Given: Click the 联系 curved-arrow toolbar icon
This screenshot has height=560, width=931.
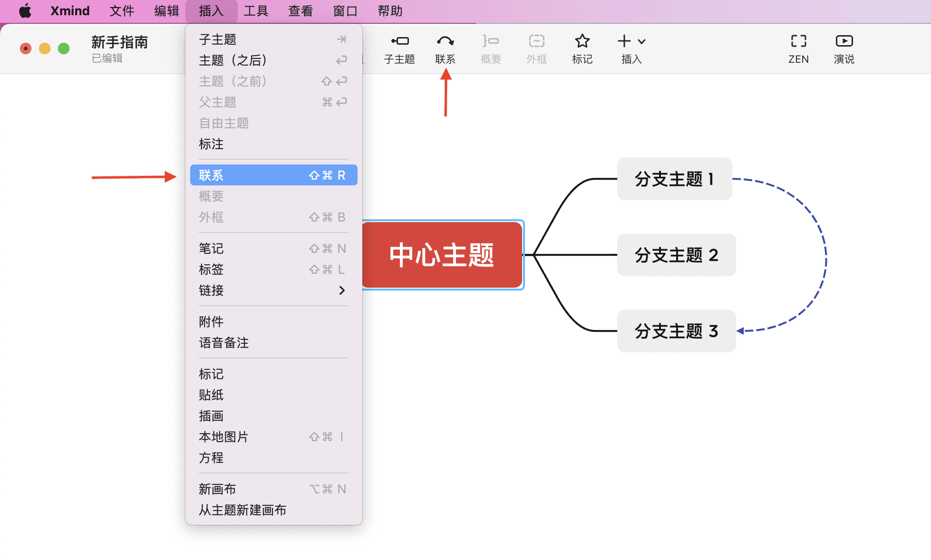Looking at the screenshot, I should pyautogui.click(x=445, y=48).
